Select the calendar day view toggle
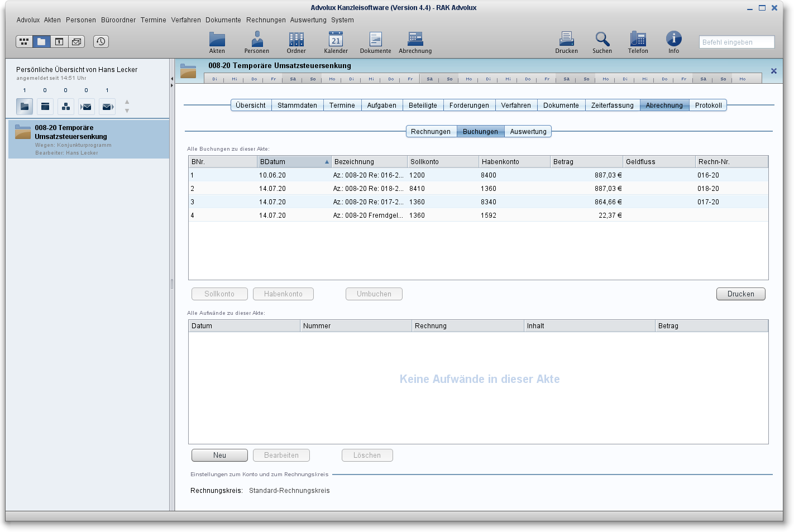Image resolution: width=794 pixels, height=532 pixels. (x=59, y=41)
